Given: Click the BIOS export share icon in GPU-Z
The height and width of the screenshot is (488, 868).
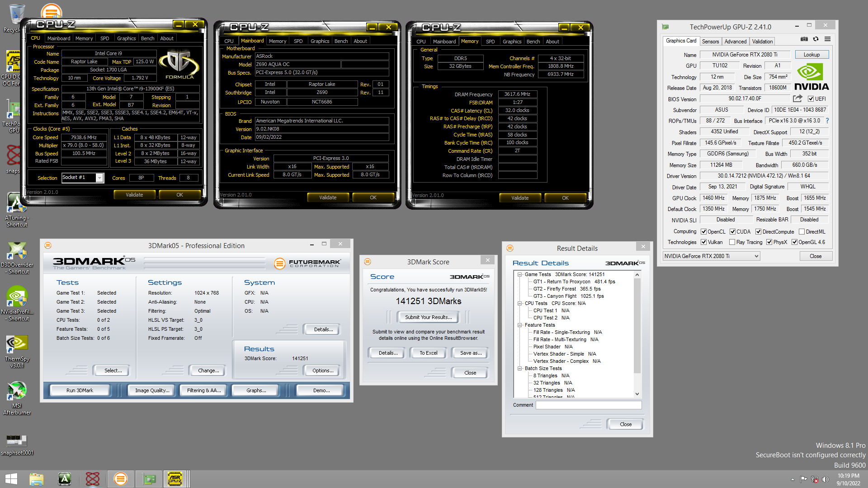Looking at the screenshot, I should tap(797, 99).
